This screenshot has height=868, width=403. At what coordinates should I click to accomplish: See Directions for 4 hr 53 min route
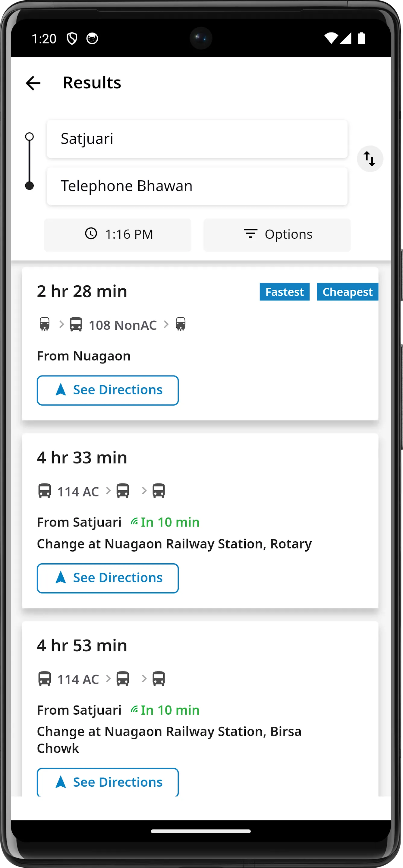click(x=108, y=782)
